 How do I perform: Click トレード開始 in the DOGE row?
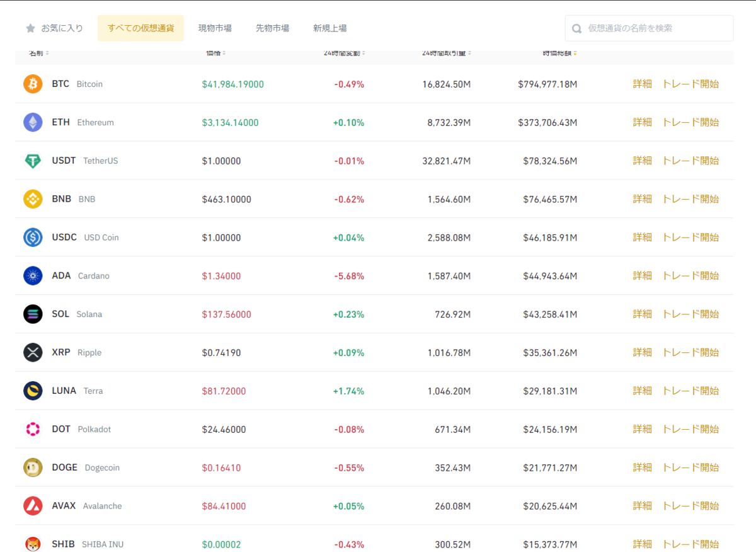690,468
